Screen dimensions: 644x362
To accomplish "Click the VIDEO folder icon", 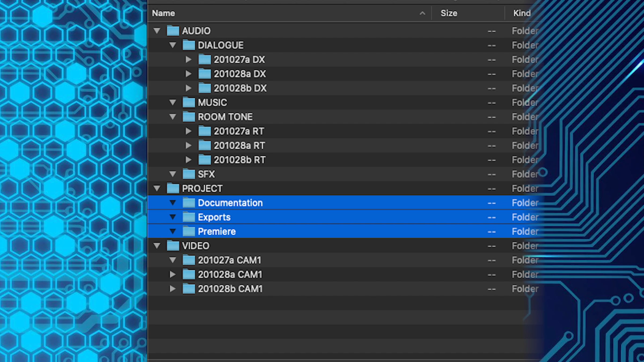I will (173, 246).
